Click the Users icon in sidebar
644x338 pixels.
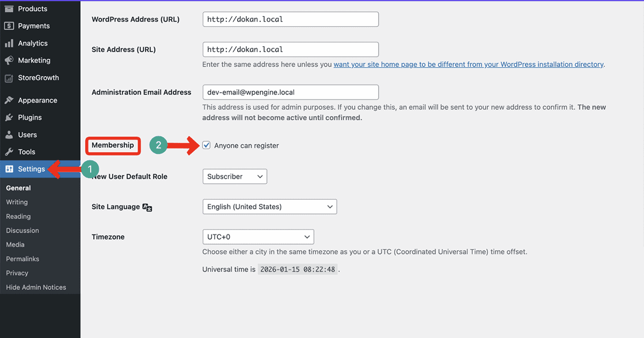pyautogui.click(x=11, y=134)
